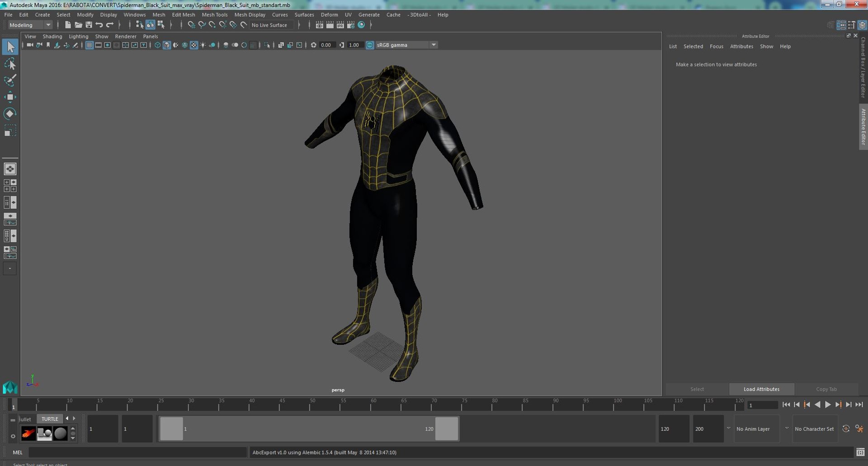Click the fire effect shelf icon
Screen dimensions: 868x466
[28, 433]
